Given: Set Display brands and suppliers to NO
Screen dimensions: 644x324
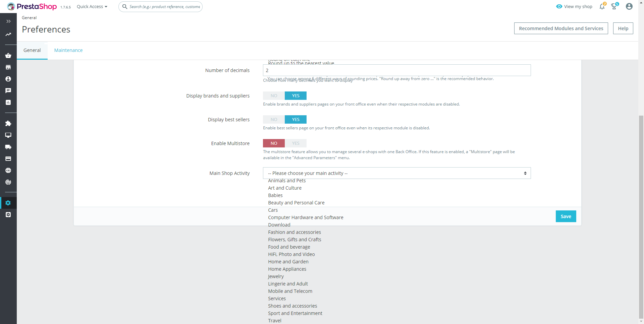Looking at the screenshot, I should pyautogui.click(x=274, y=96).
